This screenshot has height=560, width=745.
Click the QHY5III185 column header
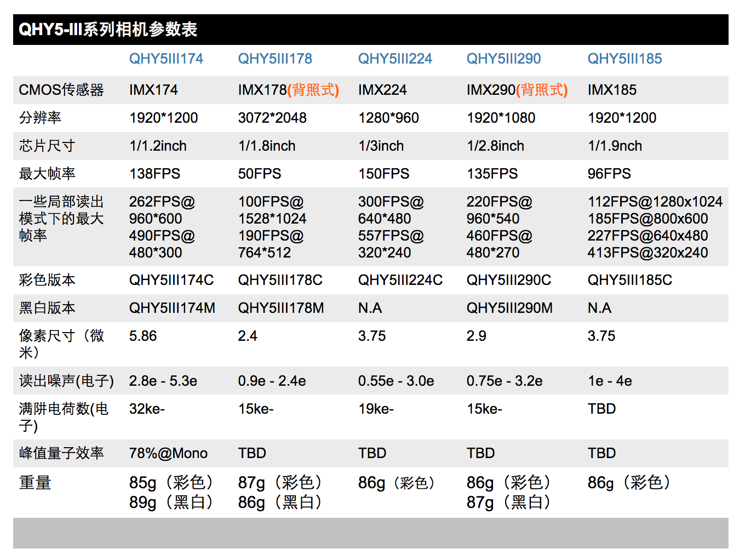point(624,59)
